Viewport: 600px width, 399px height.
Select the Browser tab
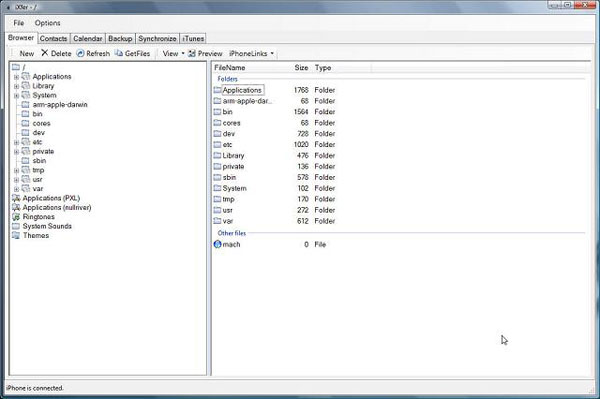pos(21,38)
